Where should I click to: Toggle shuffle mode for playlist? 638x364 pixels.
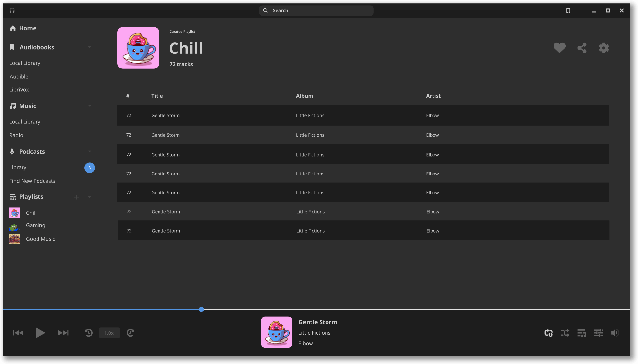pyautogui.click(x=565, y=332)
